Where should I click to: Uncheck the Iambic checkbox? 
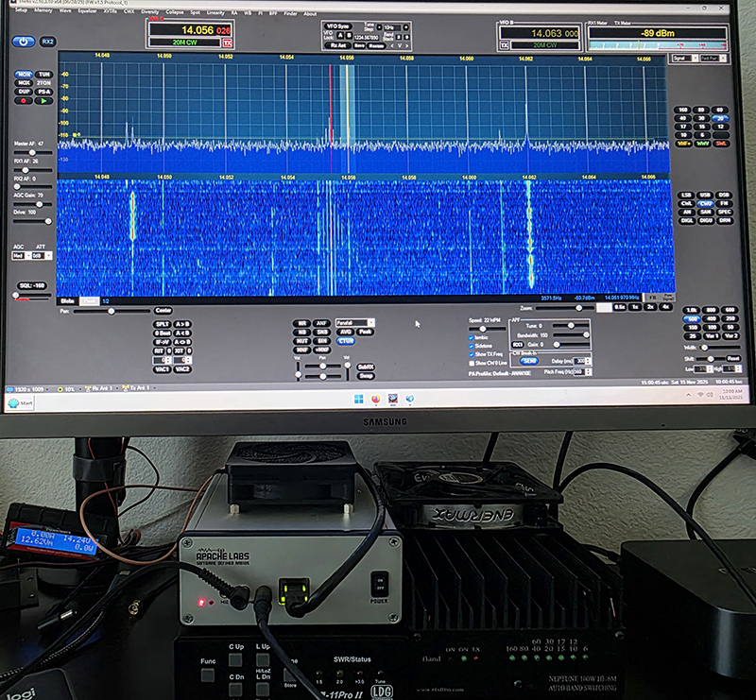[x=472, y=337]
